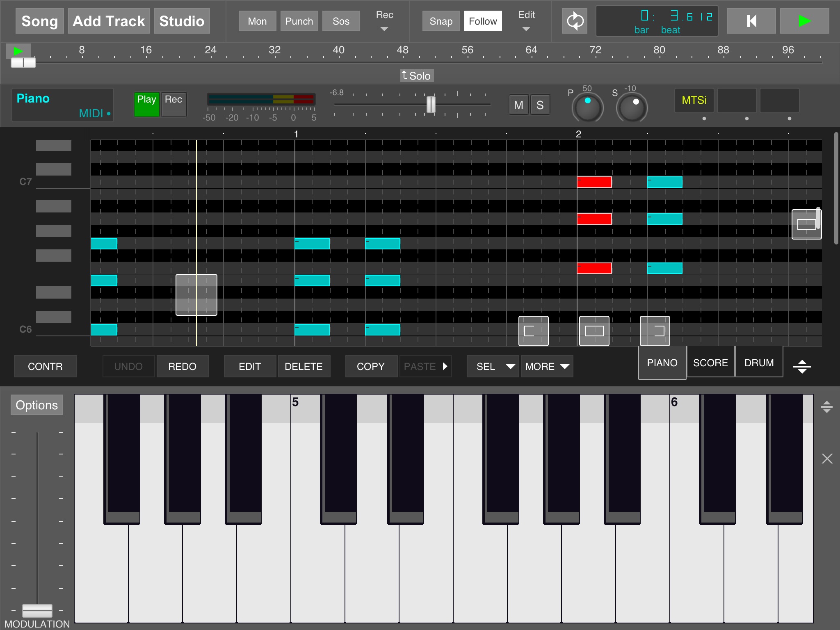This screenshot has width=840, height=630.
Task: Open the Song menu
Action: (x=39, y=21)
